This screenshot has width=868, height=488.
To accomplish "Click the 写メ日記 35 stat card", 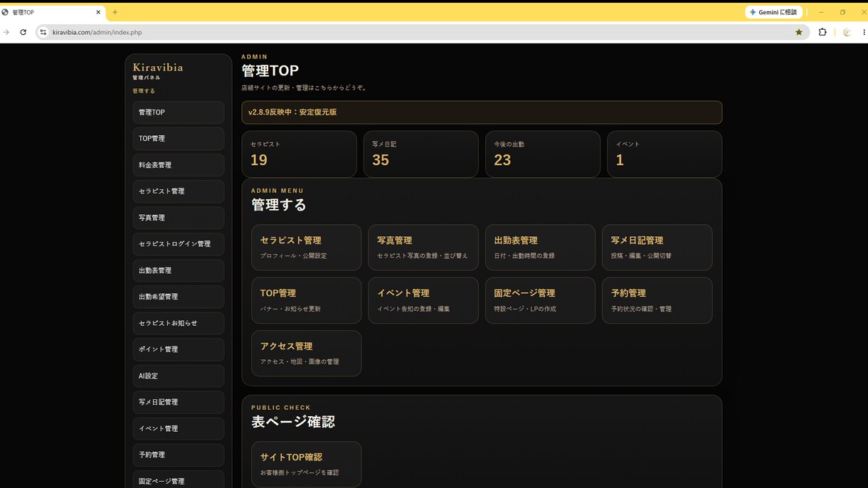I will 420,154.
